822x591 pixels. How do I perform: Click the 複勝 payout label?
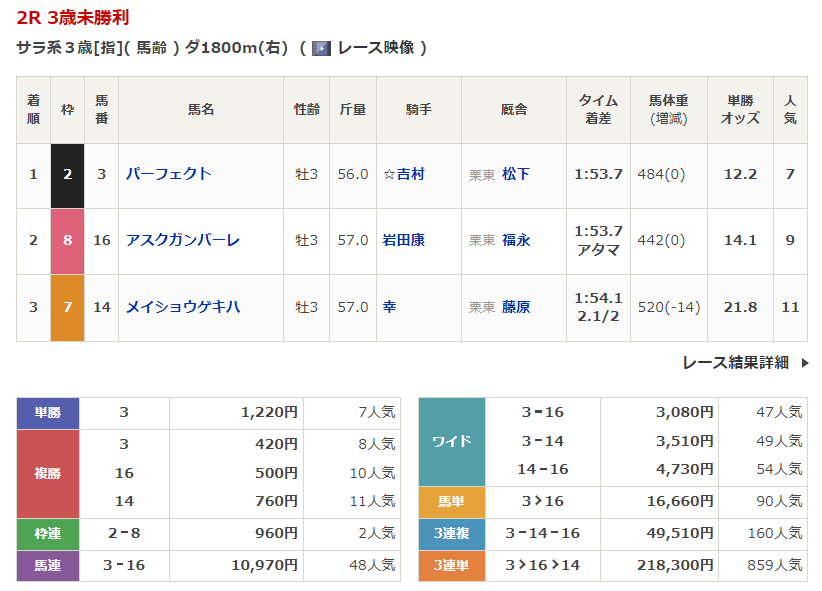[x=48, y=473]
